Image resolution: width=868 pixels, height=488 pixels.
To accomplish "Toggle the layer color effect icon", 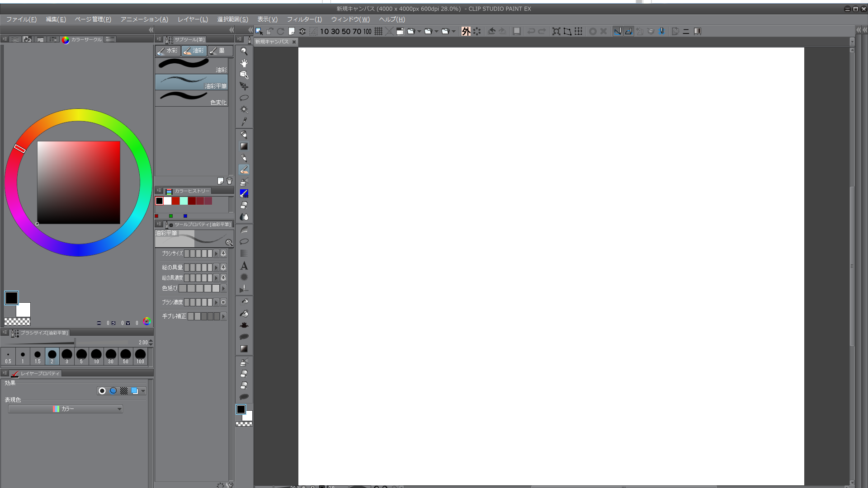I will tap(135, 391).
